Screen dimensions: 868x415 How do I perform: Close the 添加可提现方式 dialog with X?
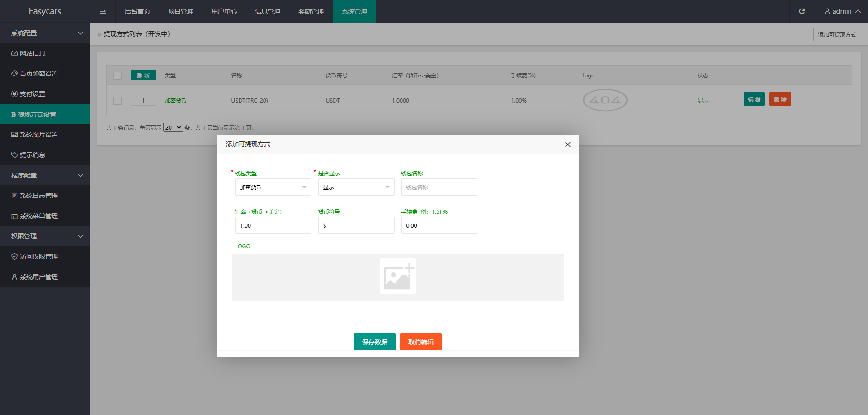pyautogui.click(x=567, y=145)
